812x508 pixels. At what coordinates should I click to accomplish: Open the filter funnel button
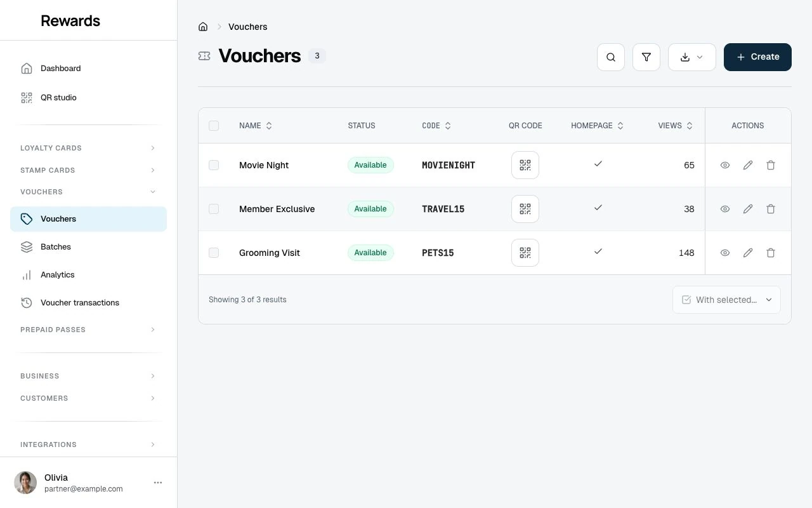pyautogui.click(x=646, y=57)
